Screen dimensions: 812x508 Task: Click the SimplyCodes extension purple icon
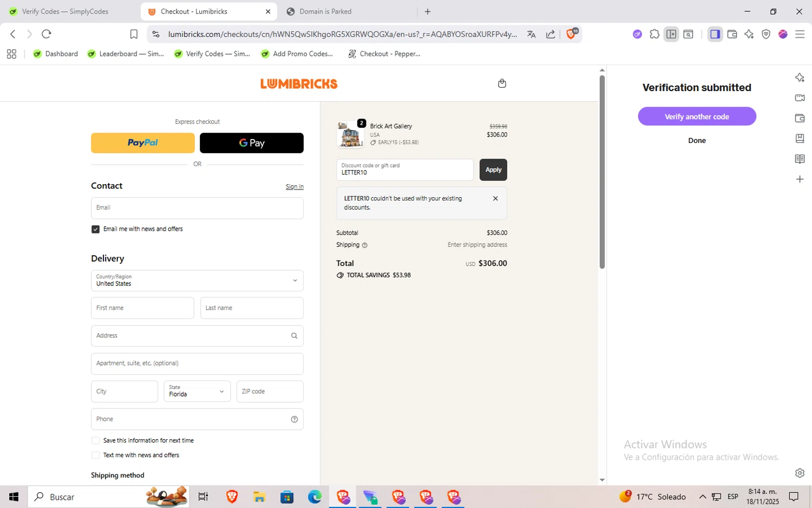[x=637, y=34]
